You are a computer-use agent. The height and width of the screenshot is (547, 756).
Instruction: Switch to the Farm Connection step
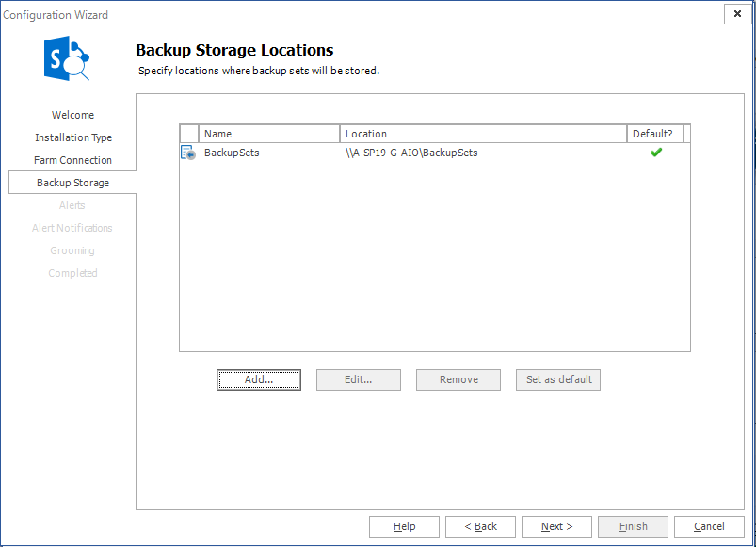point(72,160)
